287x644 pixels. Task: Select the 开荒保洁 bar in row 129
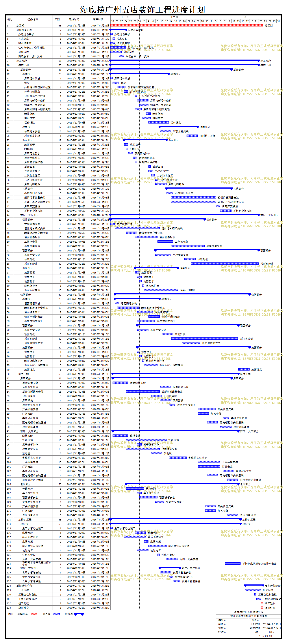(253, 590)
